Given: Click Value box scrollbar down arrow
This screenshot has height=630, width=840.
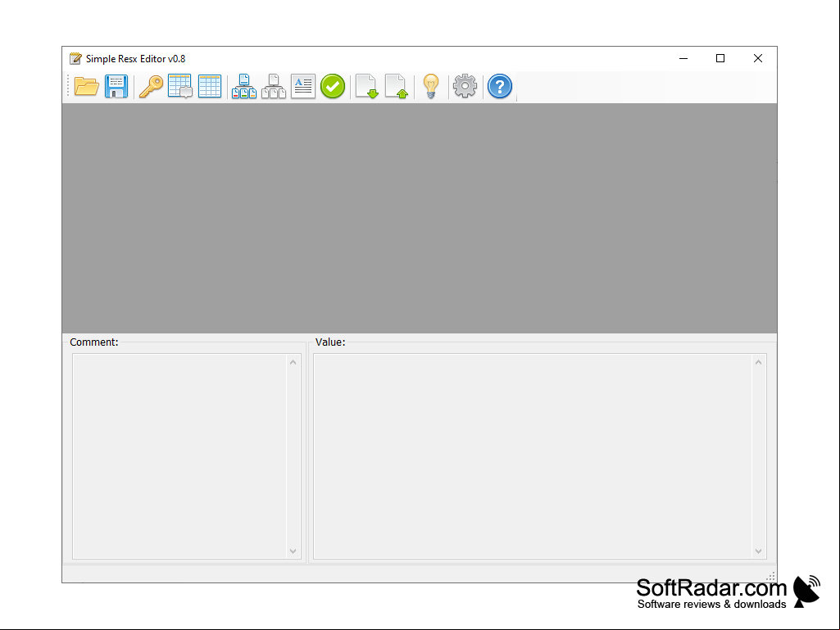Looking at the screenshot, I should (758, 551).
